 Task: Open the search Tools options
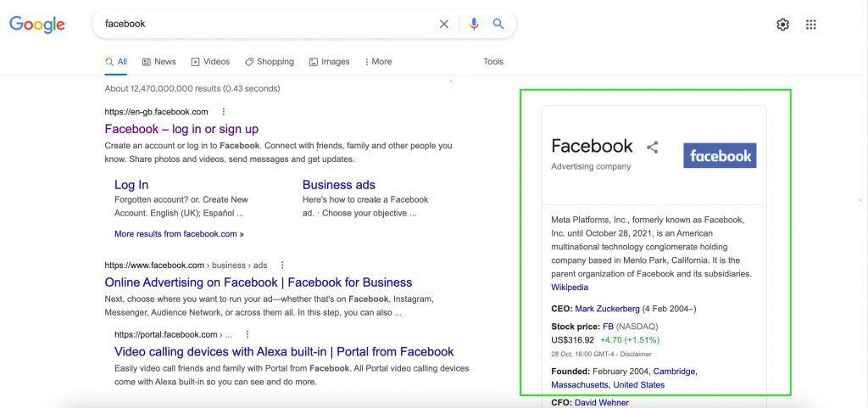pos(493,61)
